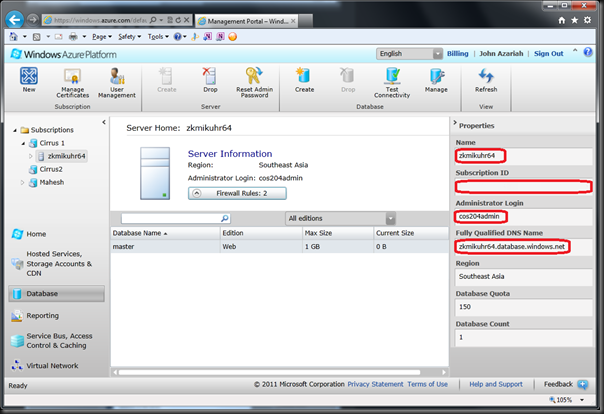Click the browser Back button
This screenshot has height=414, width=604.
[15, 20]
